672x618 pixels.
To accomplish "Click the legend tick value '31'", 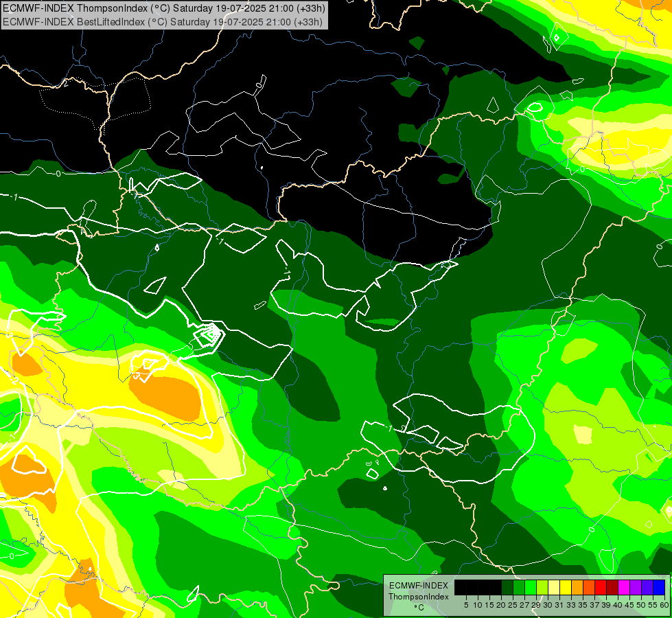I will (x=559, y=605).
